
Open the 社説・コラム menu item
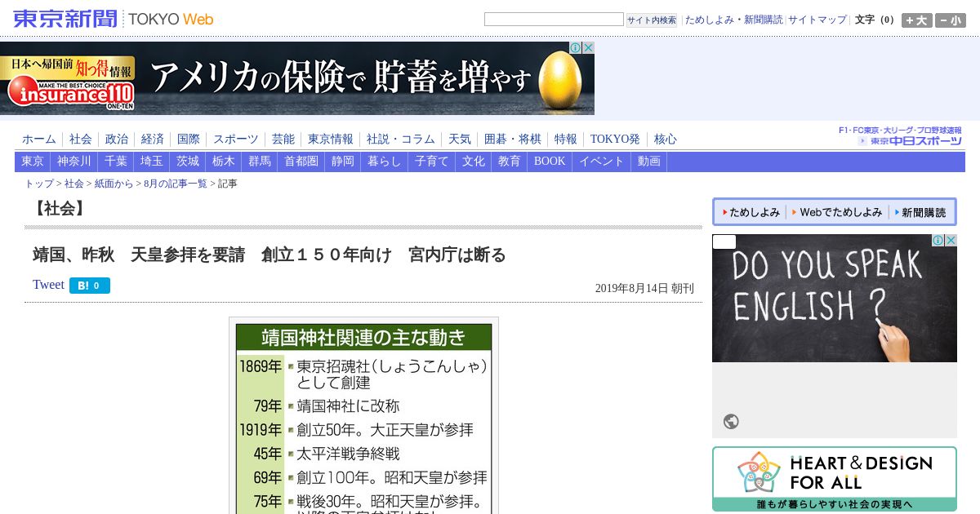(x=401, y=140)
